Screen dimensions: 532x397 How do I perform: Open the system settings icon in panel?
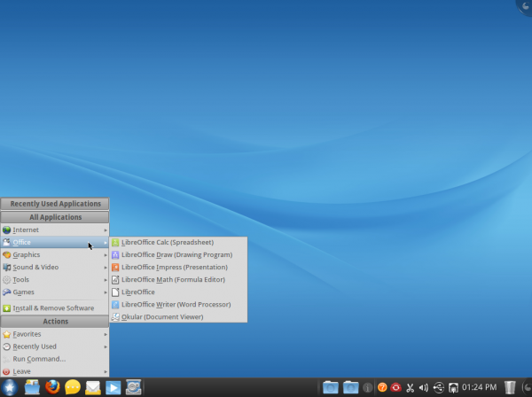(x=133, y=387)
